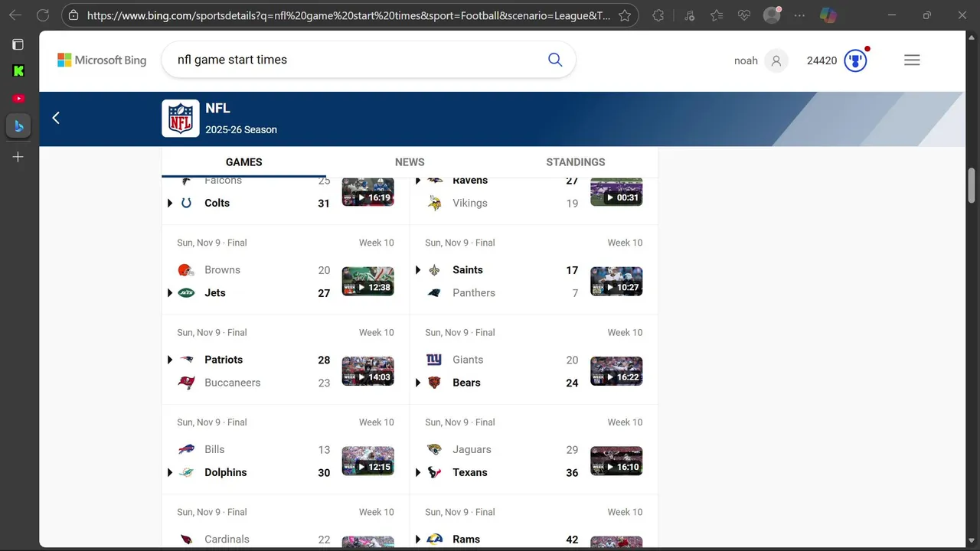View site information lock icon

[73, 15]
